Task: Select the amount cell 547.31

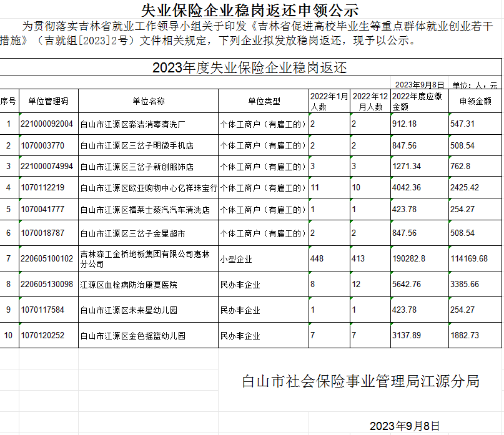Action: pos(475,124)
